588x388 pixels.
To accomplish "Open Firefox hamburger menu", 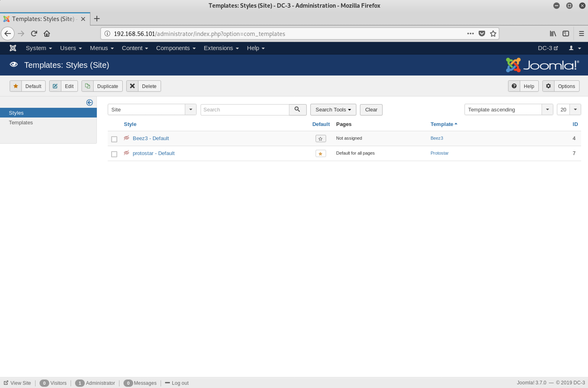I will (x=582, y=33).
